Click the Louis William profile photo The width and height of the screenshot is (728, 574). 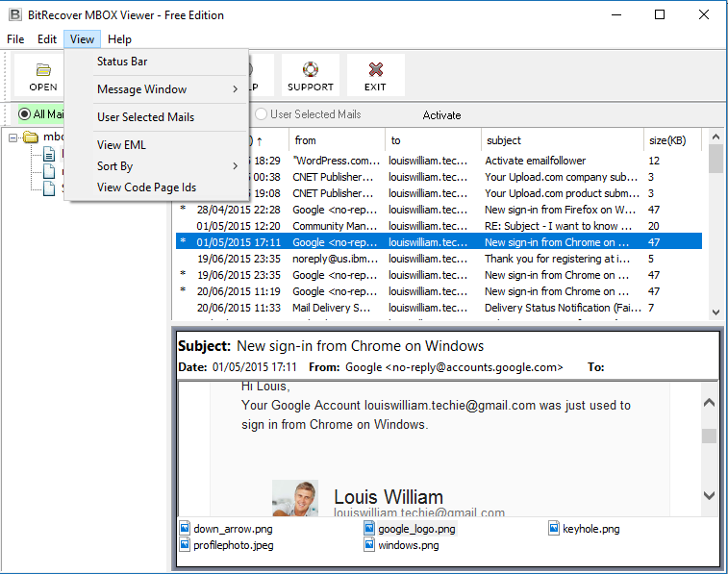(x=295, y=498)
